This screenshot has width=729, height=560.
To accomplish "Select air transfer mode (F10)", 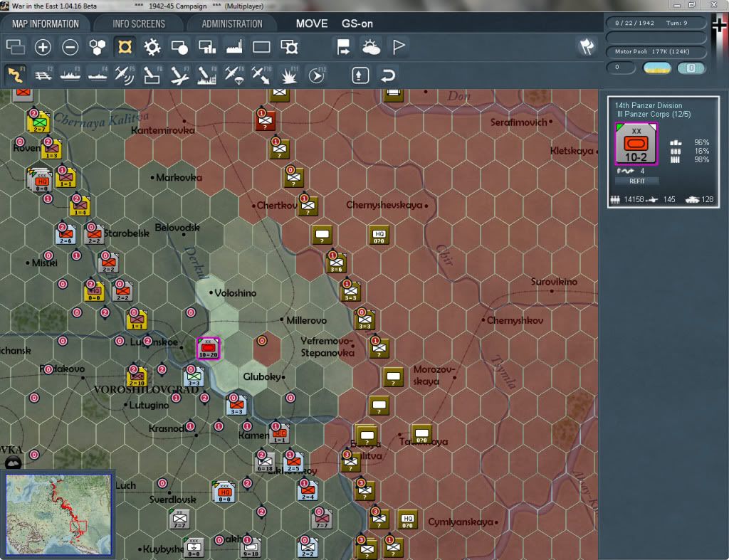I will click(x=261, y=75).
